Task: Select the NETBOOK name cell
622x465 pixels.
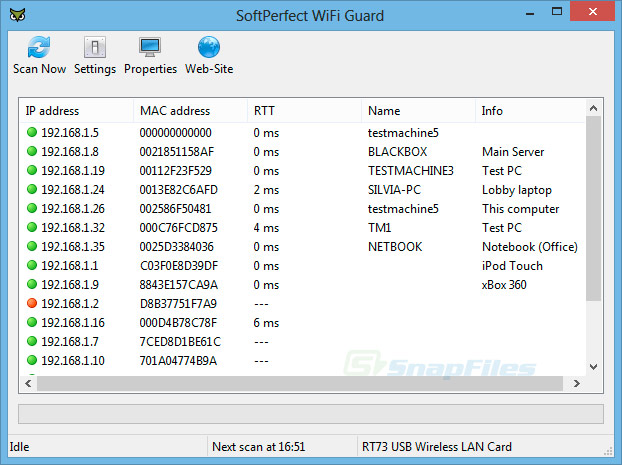Action: (x=395, y=247)
